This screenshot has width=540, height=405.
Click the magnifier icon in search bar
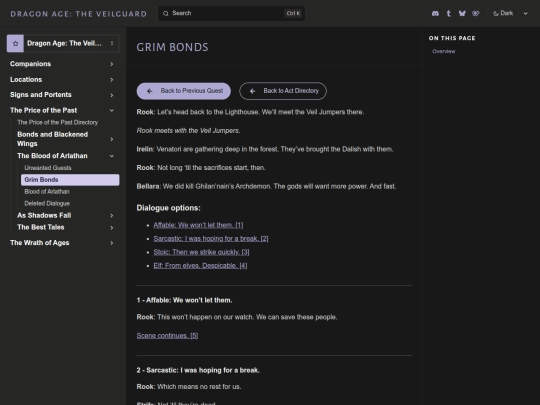coord(166,13)
